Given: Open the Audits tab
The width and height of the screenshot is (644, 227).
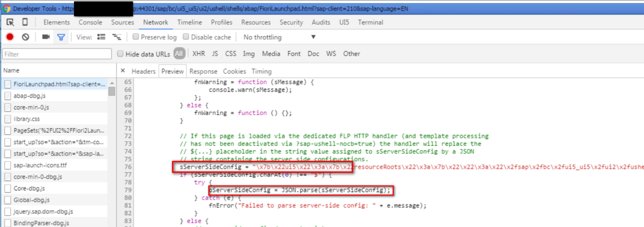Looking at the screenshot, I should click(321, 22).
